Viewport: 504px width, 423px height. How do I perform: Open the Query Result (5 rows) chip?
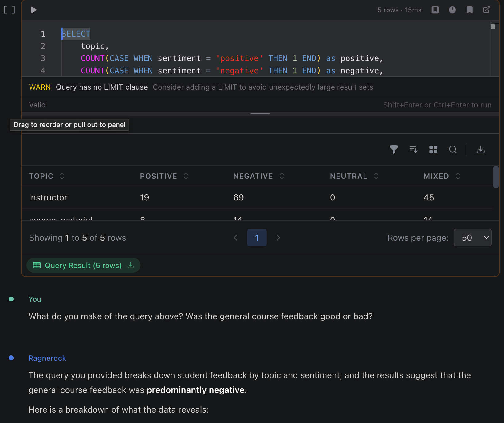(83, 266)
